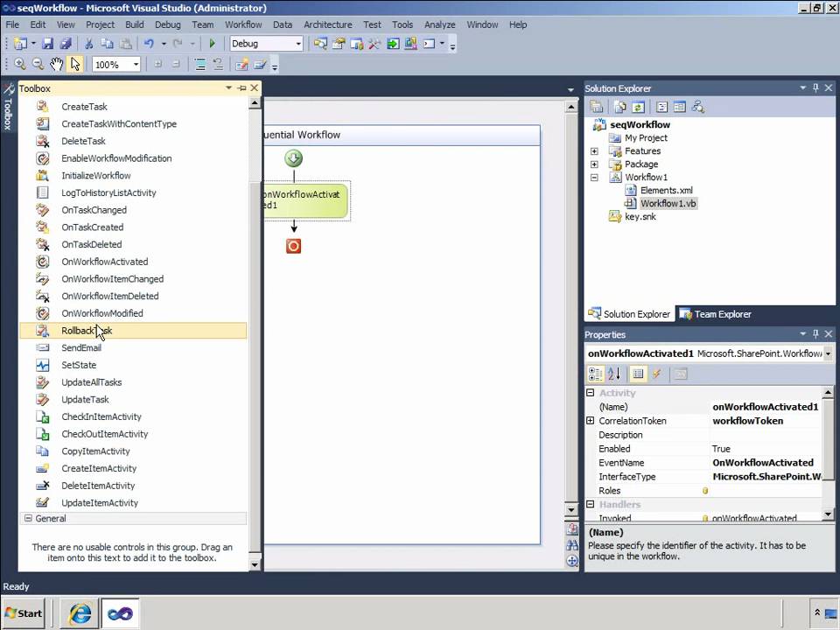The image size is (840, 630).
Task: Click Visual Studio taskbar icon
Action: 120,613
